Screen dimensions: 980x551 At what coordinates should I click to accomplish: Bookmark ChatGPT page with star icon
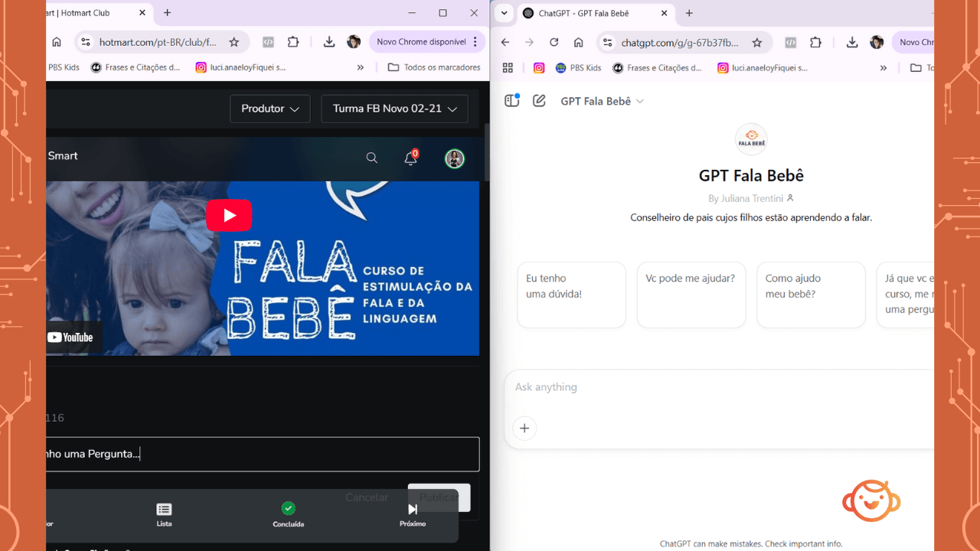(757, 42)
